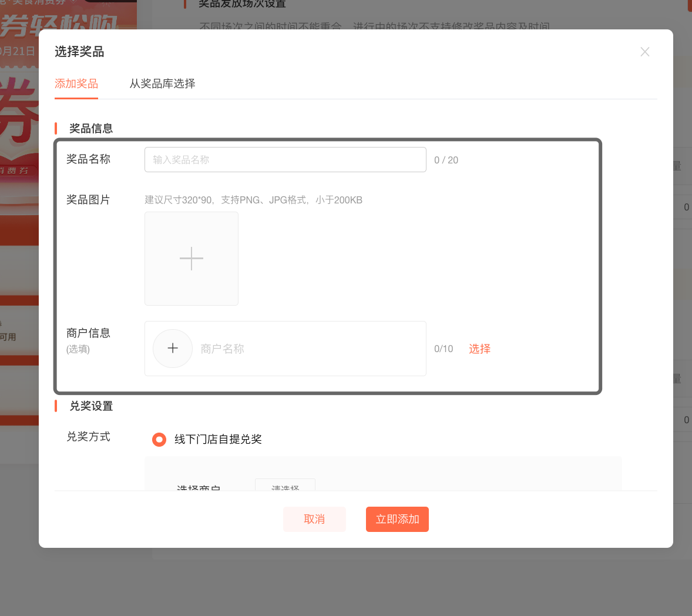Switch to the 添加奖品 tab

76,84
